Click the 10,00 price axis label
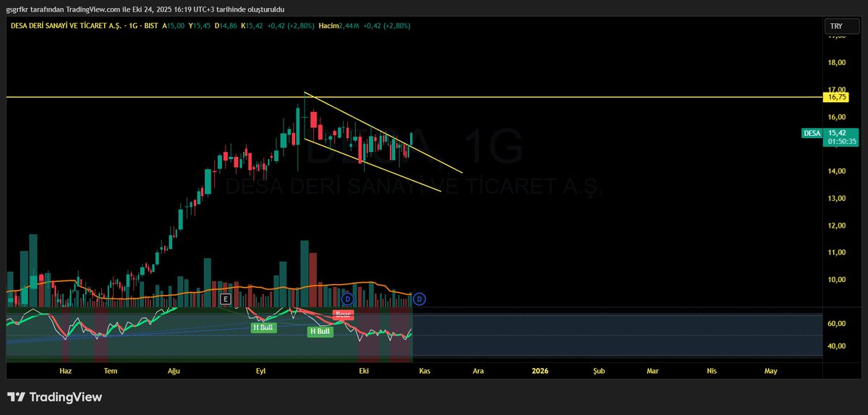This screenshot has height=415, width=868. click(837, 280)
